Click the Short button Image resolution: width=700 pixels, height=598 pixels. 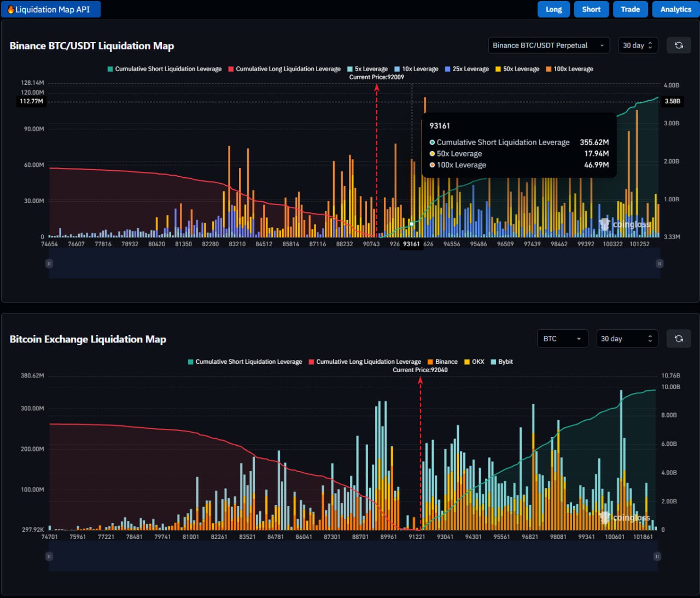point(591,9)
